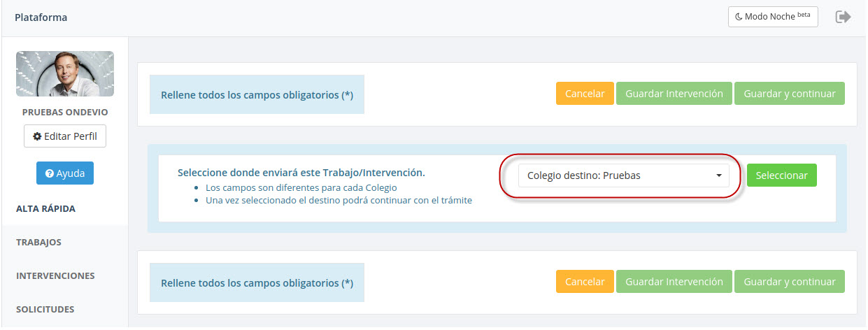Toggle Modo Noche night mode
The height and width of the screenshot is (330, 868).
(x=772, y=17)
